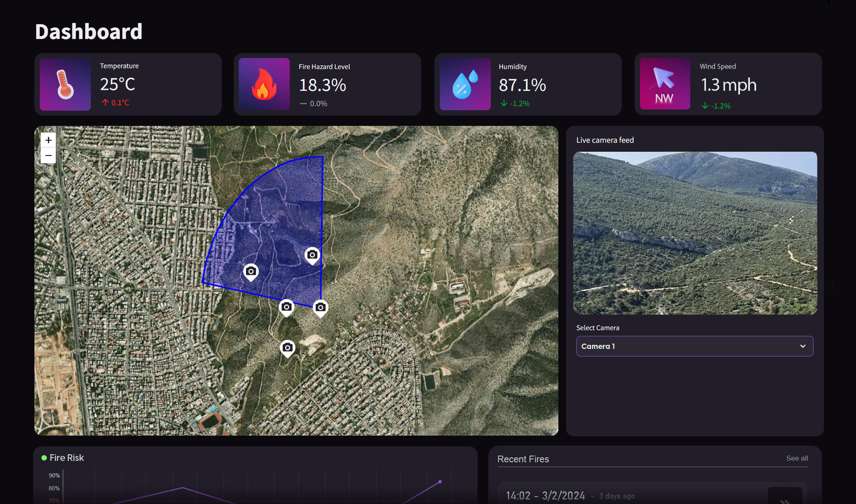Click the flame Fire Hazard Level icon

[x=264, y=85]
